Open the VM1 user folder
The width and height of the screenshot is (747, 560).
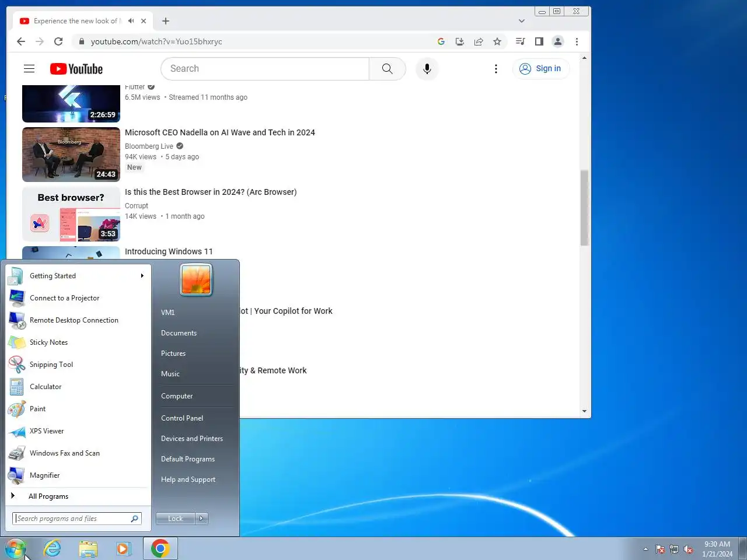click(168, 313)
